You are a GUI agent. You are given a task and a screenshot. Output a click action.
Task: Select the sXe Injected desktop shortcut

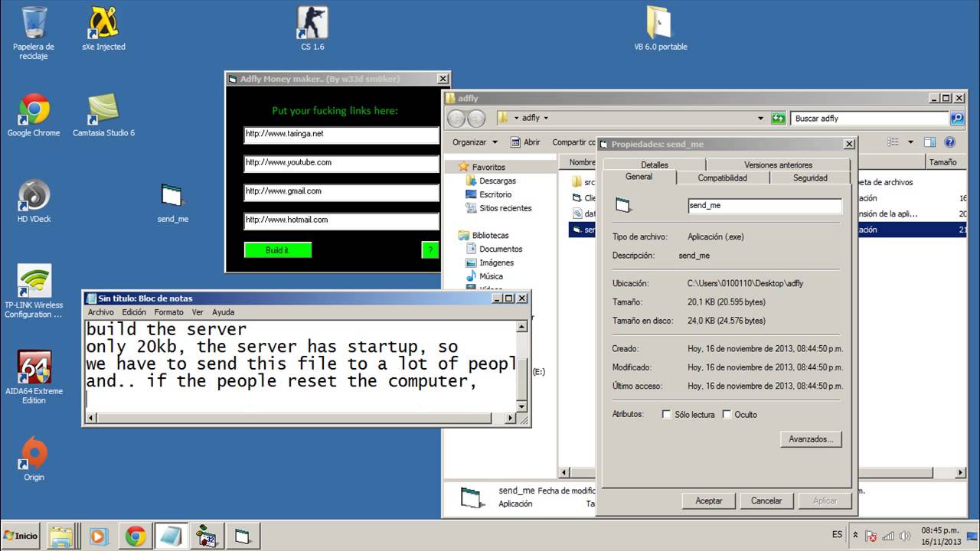pyautogui.click(x=103, y=29)
